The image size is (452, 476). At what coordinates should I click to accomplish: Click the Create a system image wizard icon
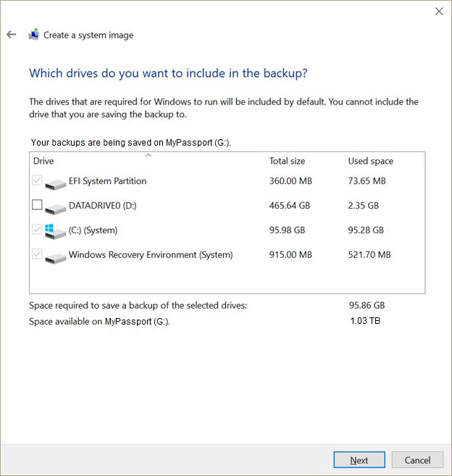[x=34, y=35]
